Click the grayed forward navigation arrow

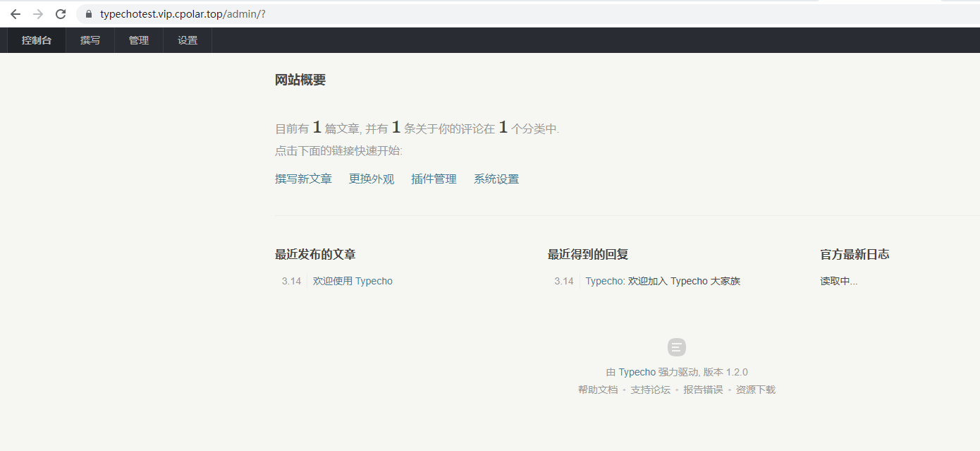coord(37,13)
